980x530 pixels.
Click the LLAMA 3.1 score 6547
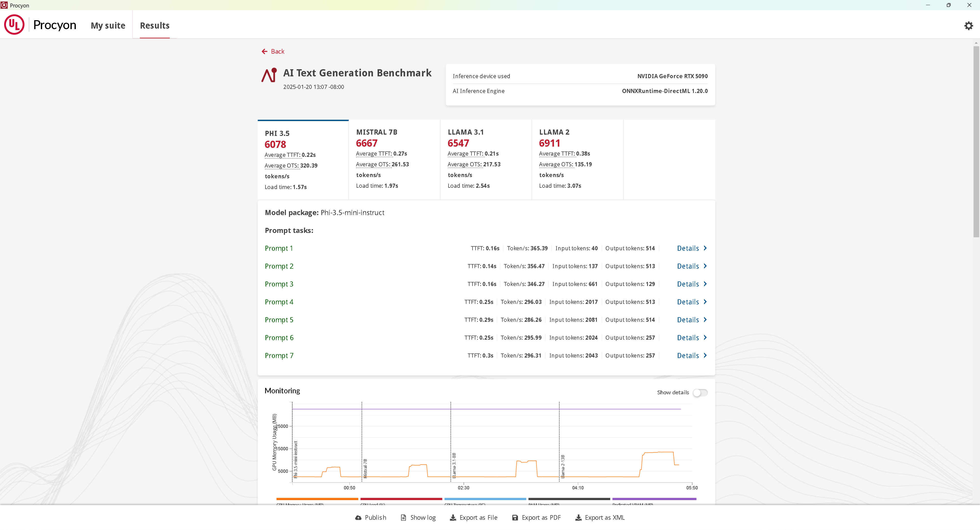458,144
